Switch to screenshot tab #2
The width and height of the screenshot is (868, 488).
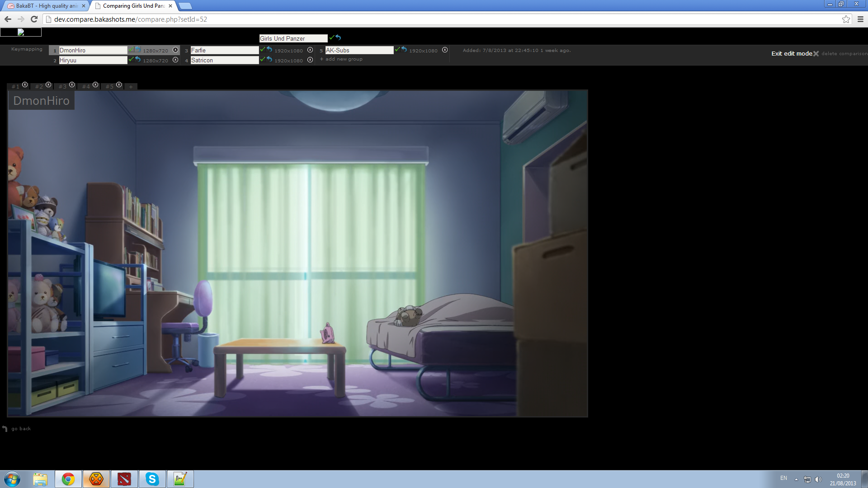(39, 86)
